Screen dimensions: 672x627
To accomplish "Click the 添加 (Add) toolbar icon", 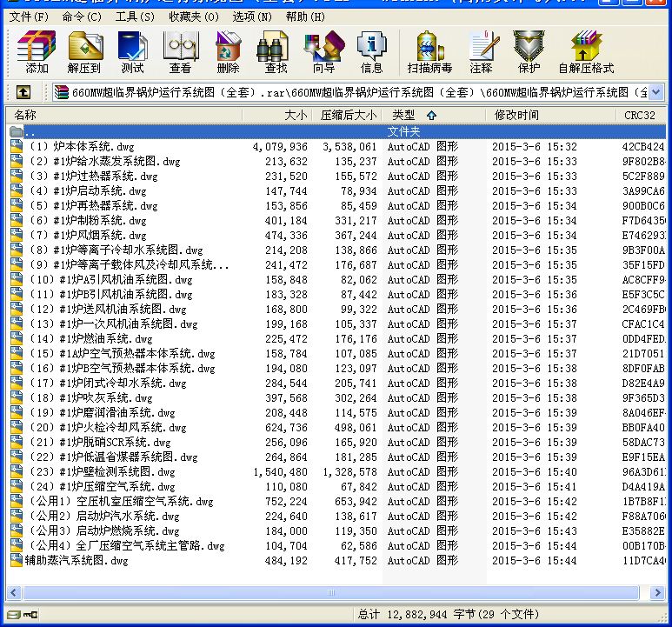I will tap(37, 46).
